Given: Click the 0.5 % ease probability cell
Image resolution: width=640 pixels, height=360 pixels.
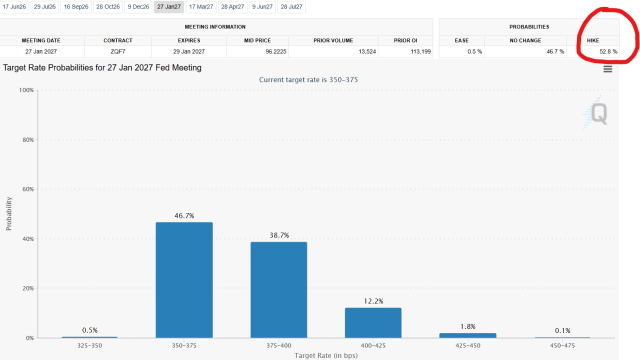Looking at the screenshot, I should point(462,52).
